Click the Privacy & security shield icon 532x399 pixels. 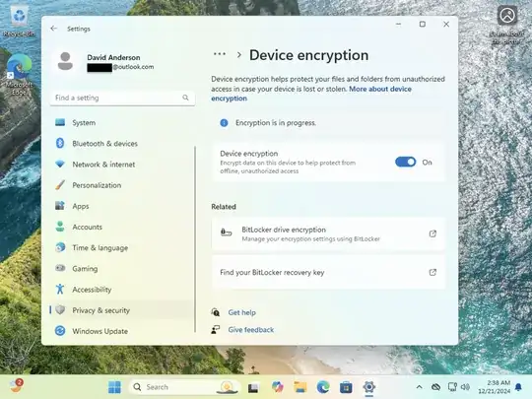pyautogui.click(x=60, y=310)
